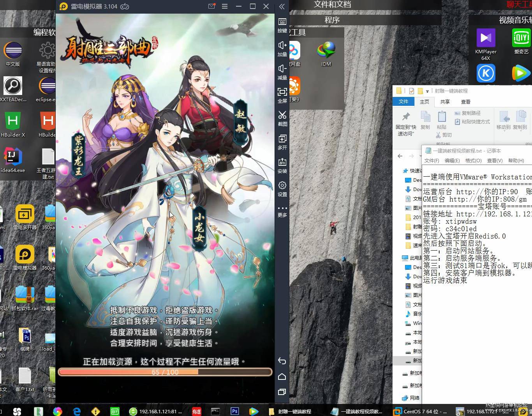Open the IDM desktop shortcut

coord(326,54)
